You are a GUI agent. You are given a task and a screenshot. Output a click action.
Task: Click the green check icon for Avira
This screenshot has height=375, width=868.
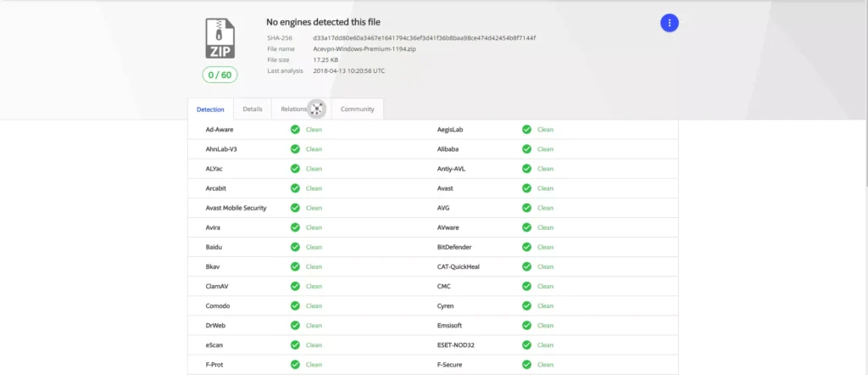pos(295,227)
